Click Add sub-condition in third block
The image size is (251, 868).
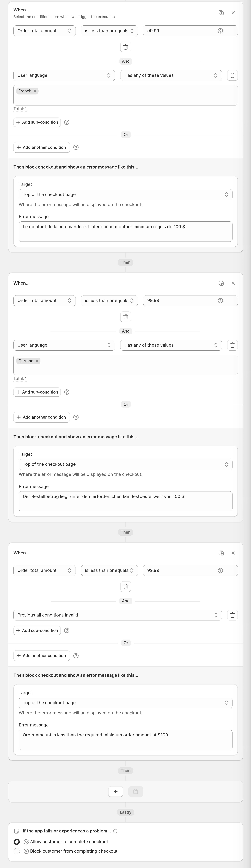point(37,630)
